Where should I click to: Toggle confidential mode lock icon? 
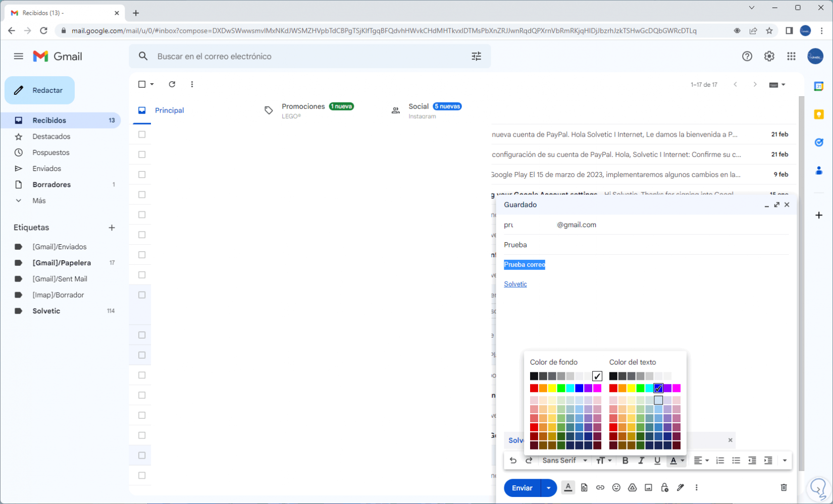[x=664, y=487]
